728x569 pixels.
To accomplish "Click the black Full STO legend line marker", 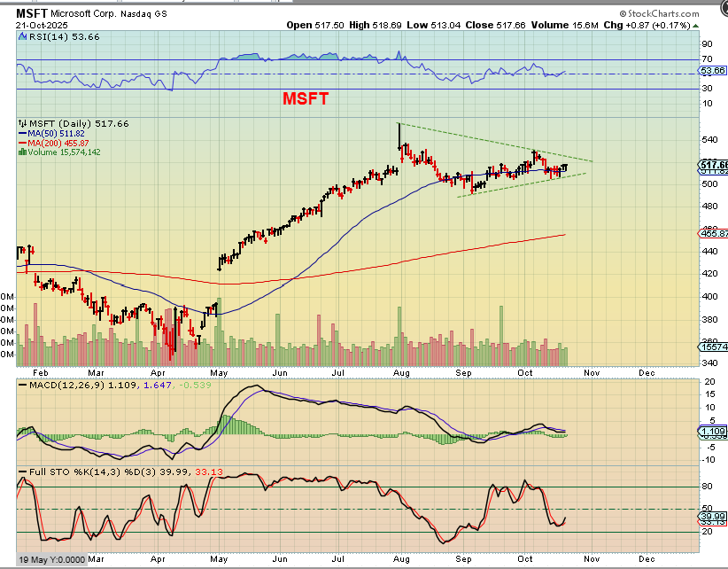I will click(x=23, y=472).
